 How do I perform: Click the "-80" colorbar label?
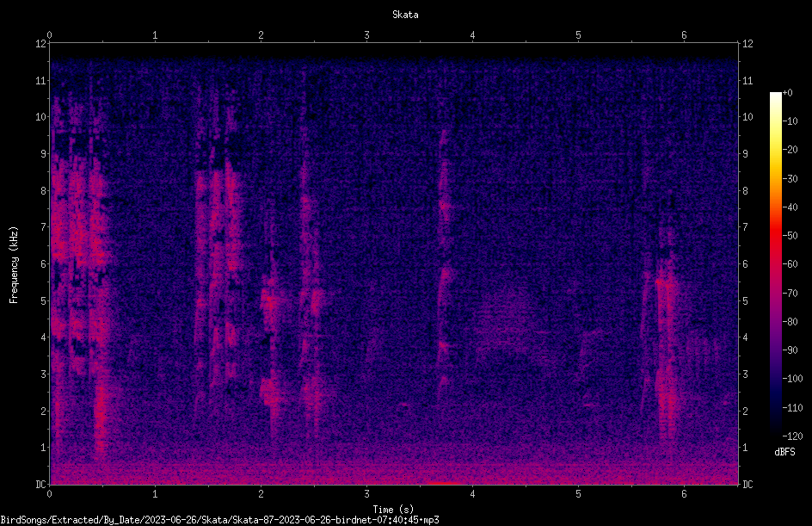tap(790, 322)
